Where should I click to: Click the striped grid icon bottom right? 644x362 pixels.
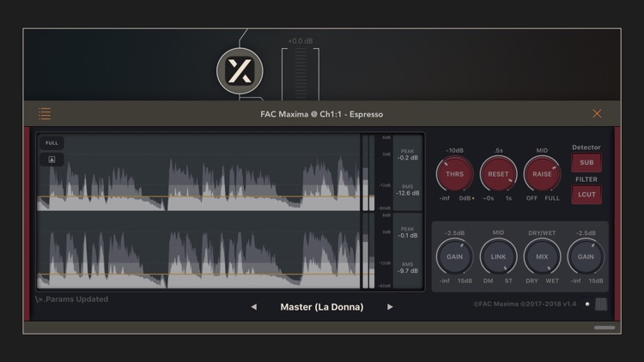601,305
